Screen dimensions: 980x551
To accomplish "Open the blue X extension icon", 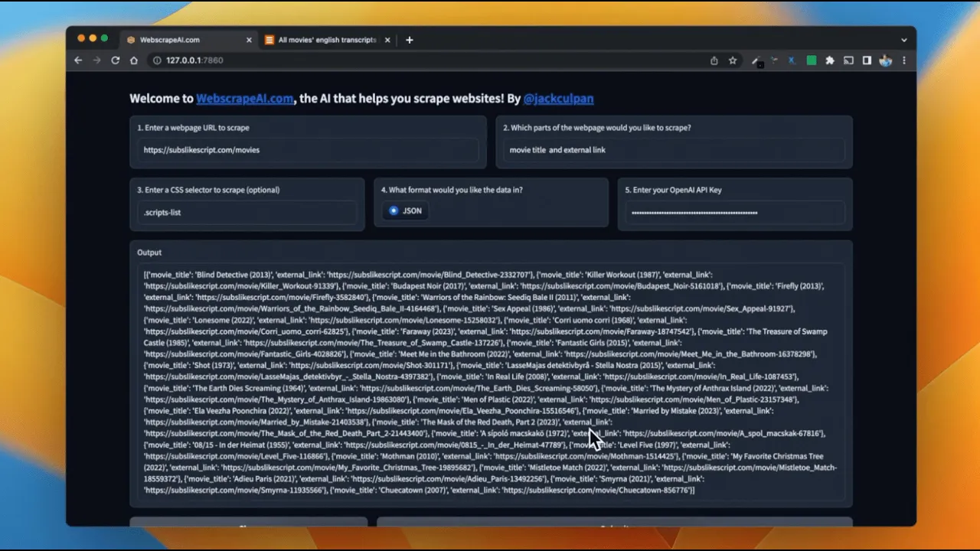I will 792,60.
